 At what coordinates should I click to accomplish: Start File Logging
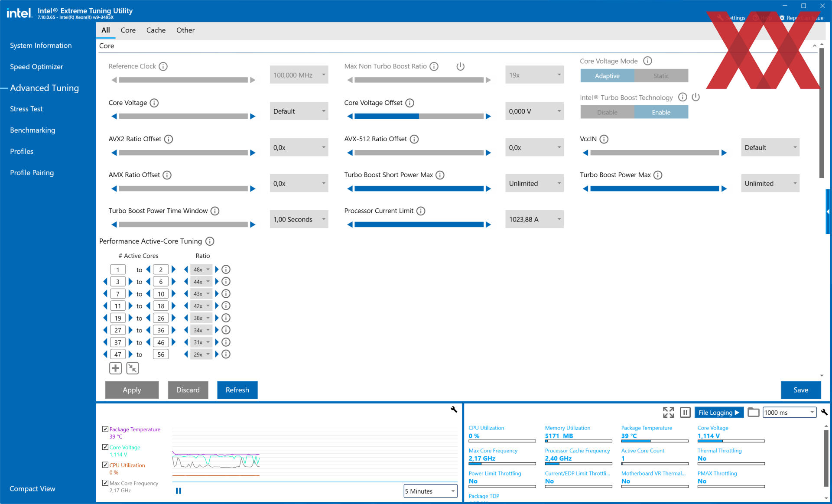coord(719,413)
